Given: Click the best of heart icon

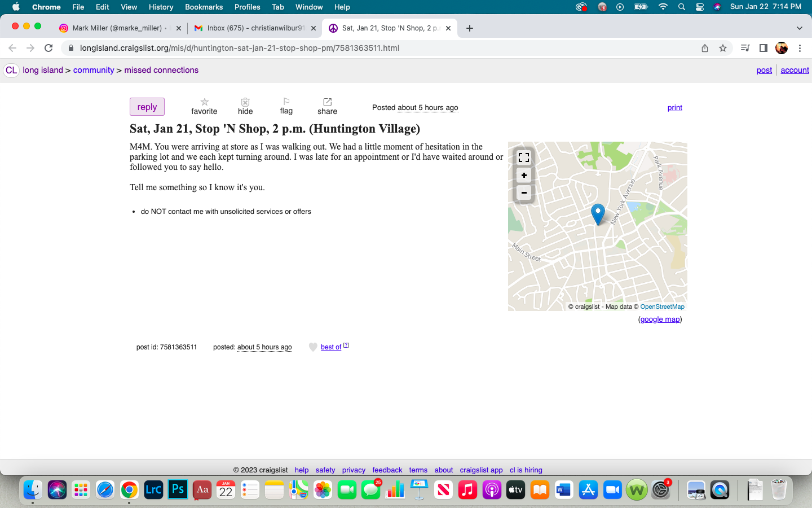Looking at the screenshot, I should tap(313, 347).
